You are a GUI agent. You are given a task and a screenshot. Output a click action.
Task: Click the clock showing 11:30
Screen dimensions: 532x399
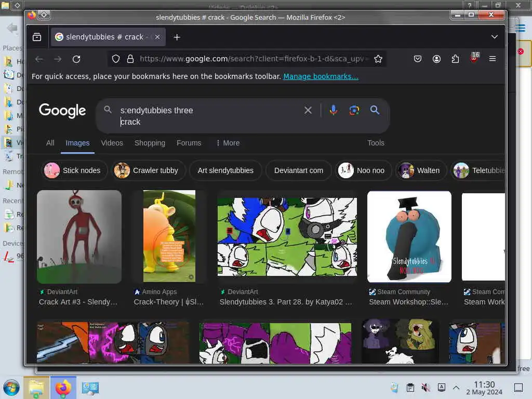pyautogui.click(x=484, y=388)
